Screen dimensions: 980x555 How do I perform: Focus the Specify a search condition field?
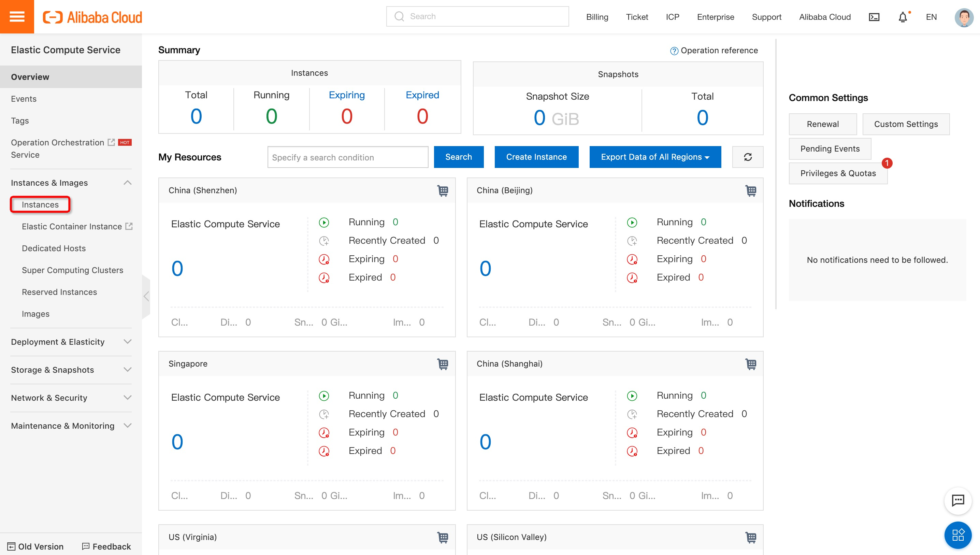click(347, 157)
